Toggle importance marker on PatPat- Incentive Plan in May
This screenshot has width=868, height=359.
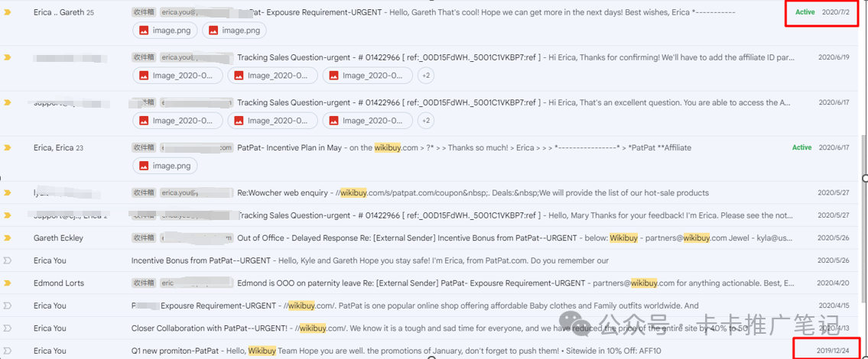pyautogui.click(x=7, y=147)
